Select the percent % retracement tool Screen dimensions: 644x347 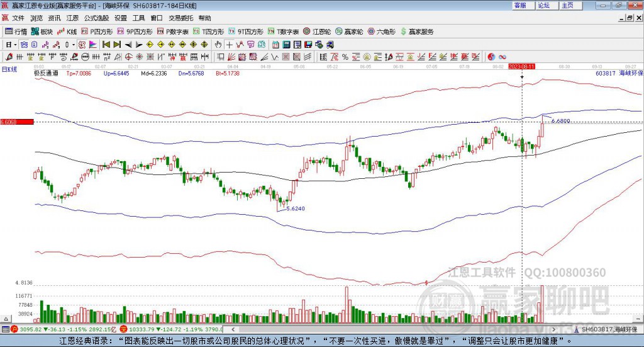345,57
